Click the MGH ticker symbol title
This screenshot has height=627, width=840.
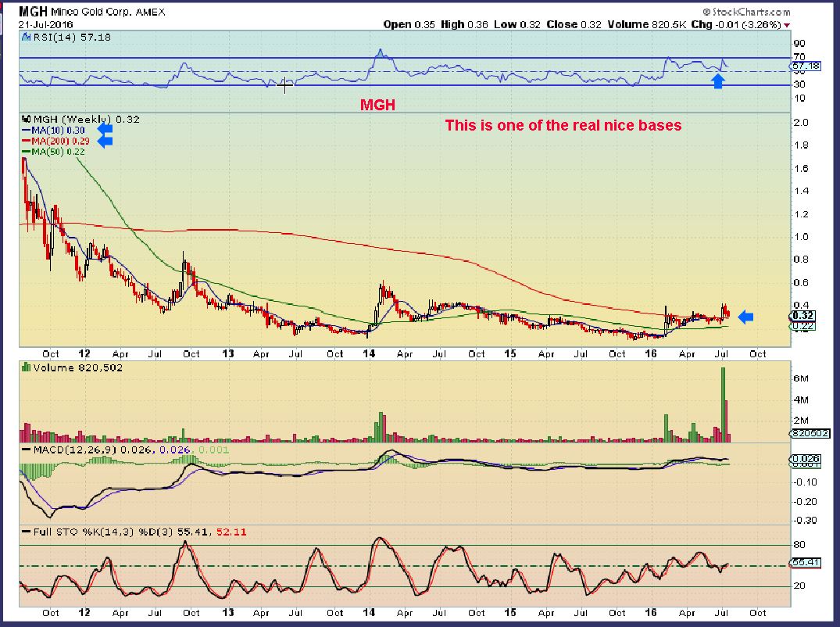coord(34,11)
